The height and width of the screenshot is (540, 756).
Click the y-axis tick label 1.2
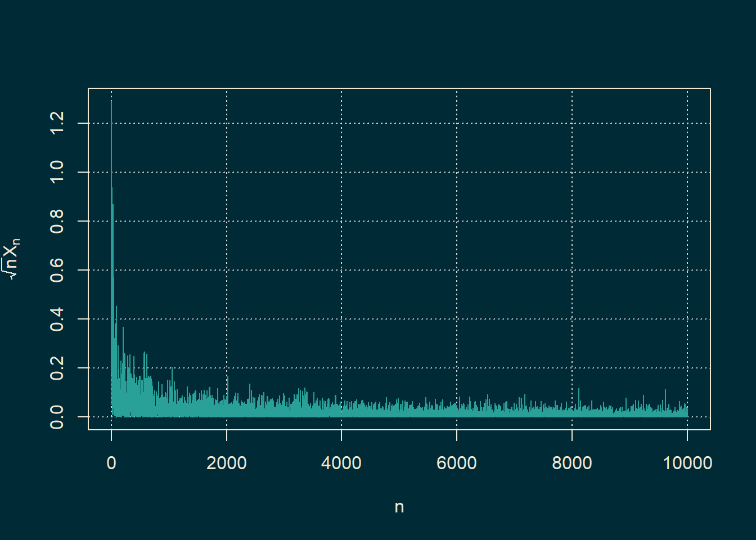[57, 123]
